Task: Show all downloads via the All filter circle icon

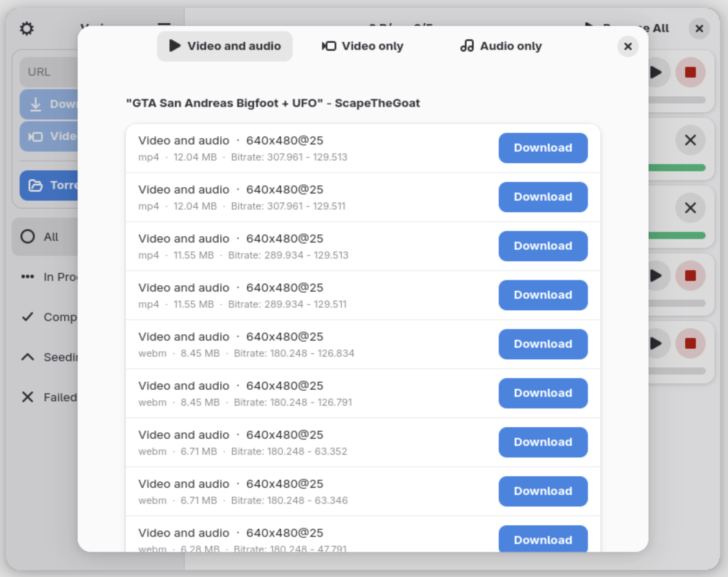Action: [x=28, y=237]
